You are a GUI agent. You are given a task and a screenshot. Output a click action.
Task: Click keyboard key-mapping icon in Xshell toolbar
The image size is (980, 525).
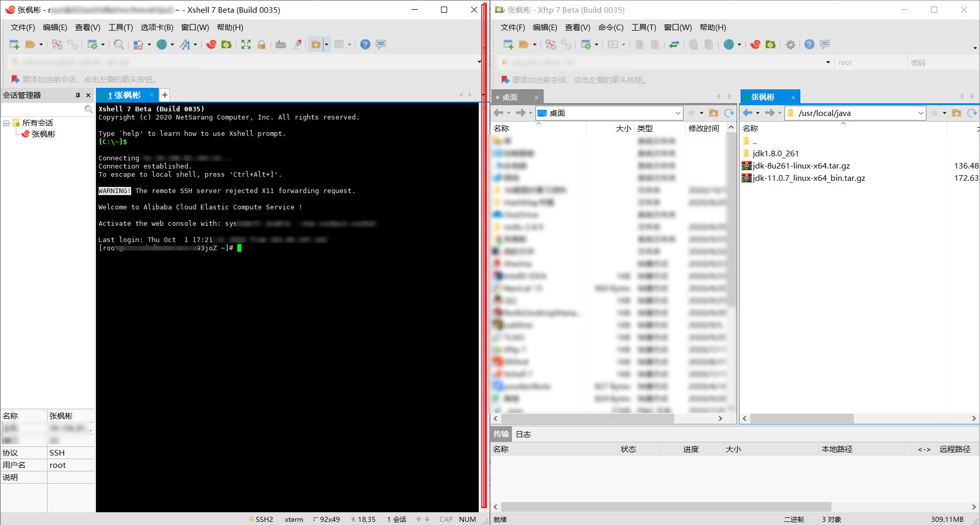281,44
